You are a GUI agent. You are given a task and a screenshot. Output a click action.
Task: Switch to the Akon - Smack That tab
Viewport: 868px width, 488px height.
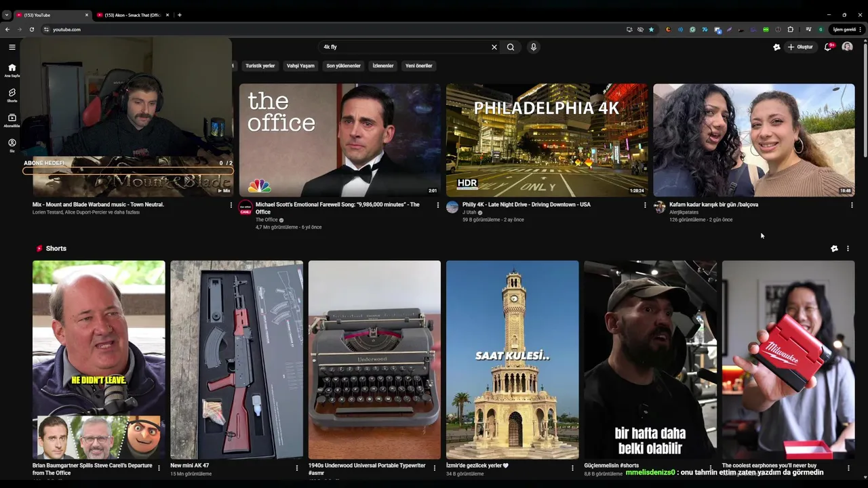point(133,15)
